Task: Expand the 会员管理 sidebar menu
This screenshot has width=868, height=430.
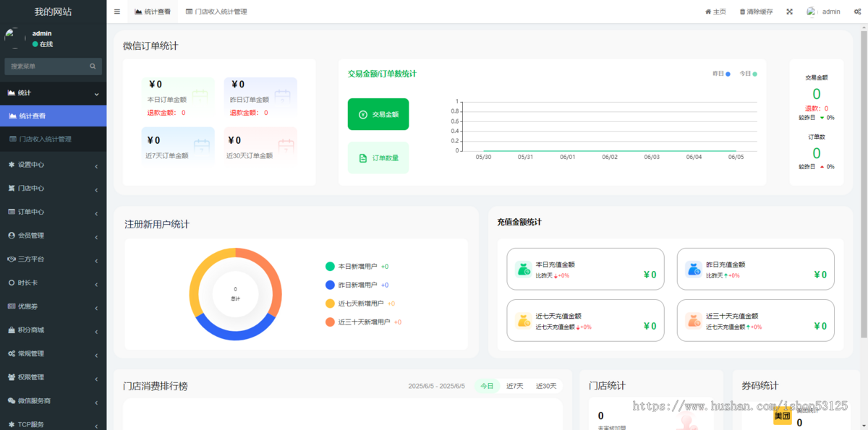Action: click(x=53, y=236)
